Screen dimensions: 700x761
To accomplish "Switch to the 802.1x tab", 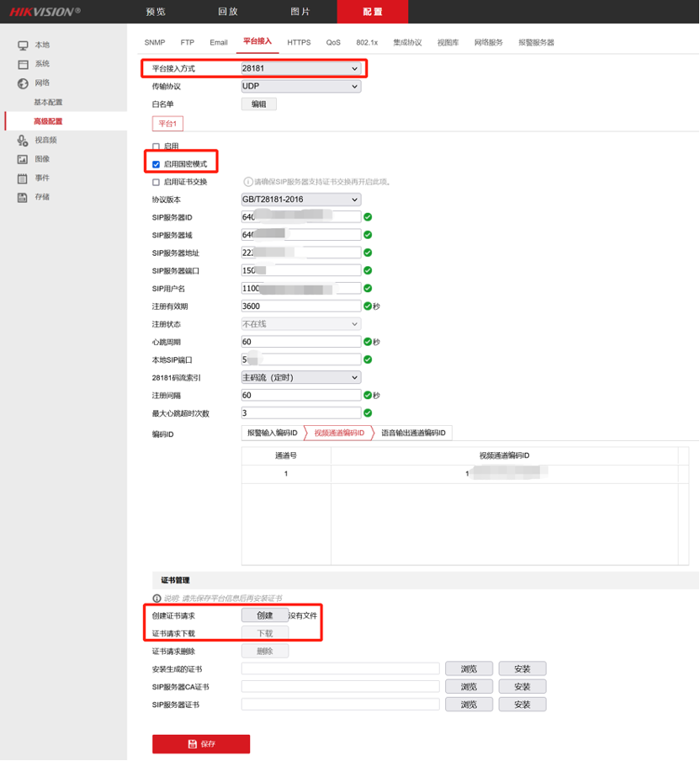I will tap(367, 43).
